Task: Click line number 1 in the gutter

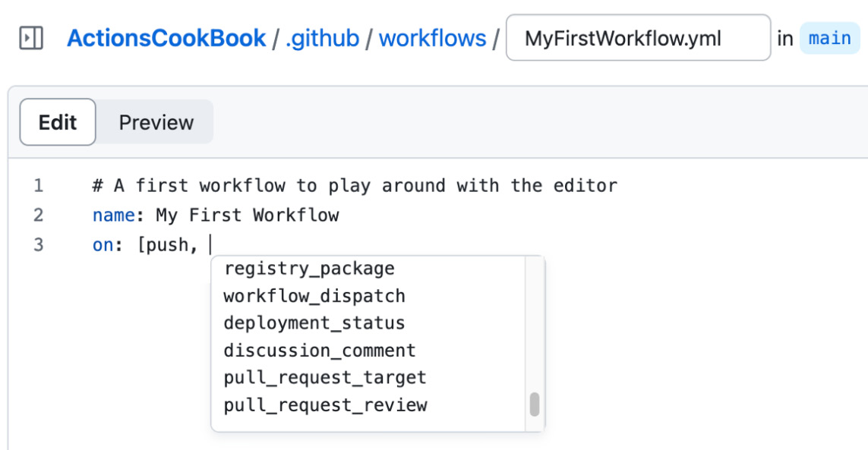Action: click(x=38, y=185)
